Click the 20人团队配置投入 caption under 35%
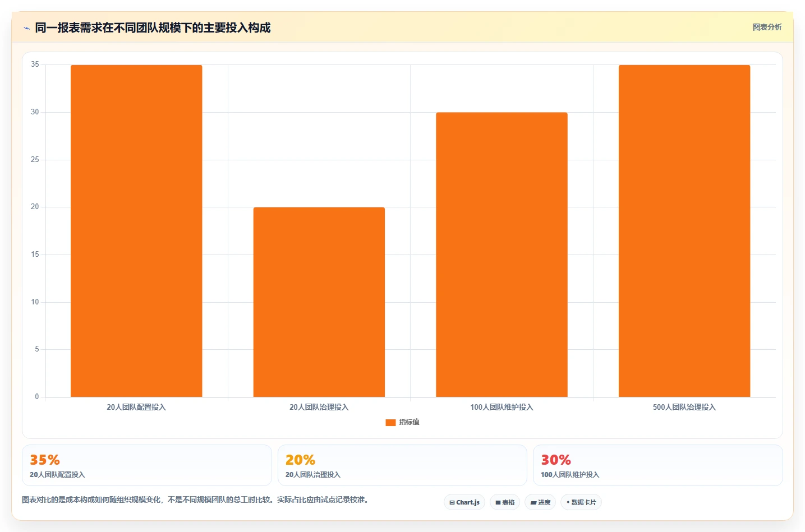 (x=57, y=474)
